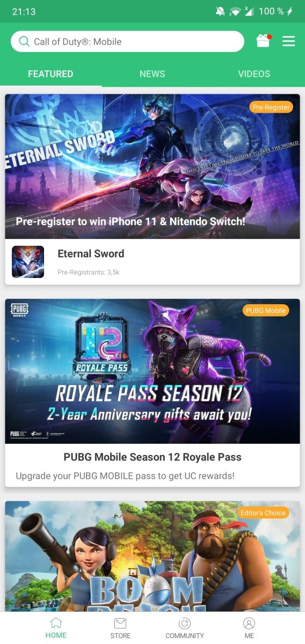Viewport: 305px width, 644px height.
Task: Click the Pre-Register badge
Action: point(271,107)
